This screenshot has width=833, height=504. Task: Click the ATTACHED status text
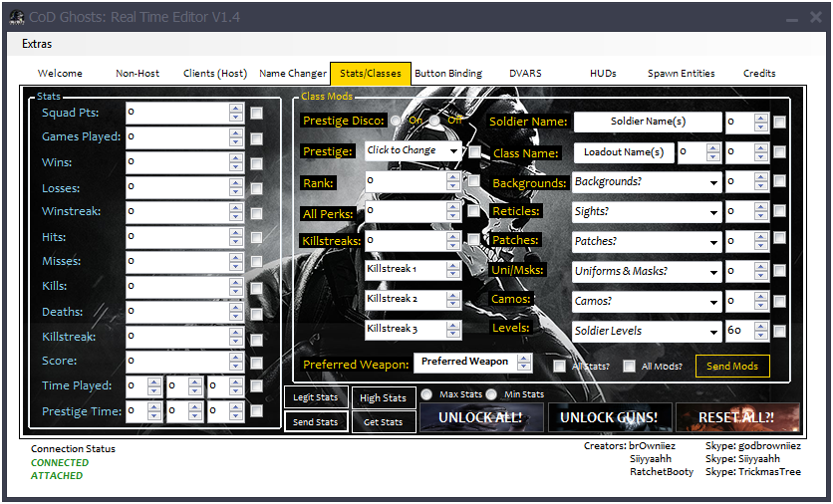pos(57,475)
